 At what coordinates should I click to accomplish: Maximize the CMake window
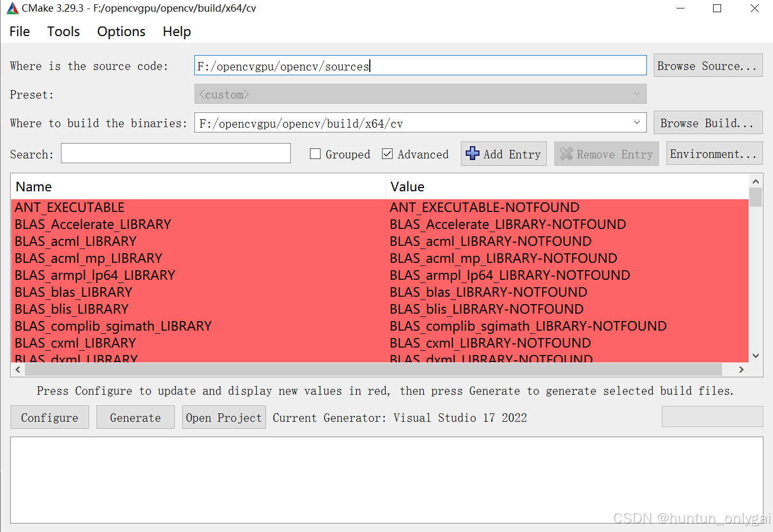click(x=717, y=8)
